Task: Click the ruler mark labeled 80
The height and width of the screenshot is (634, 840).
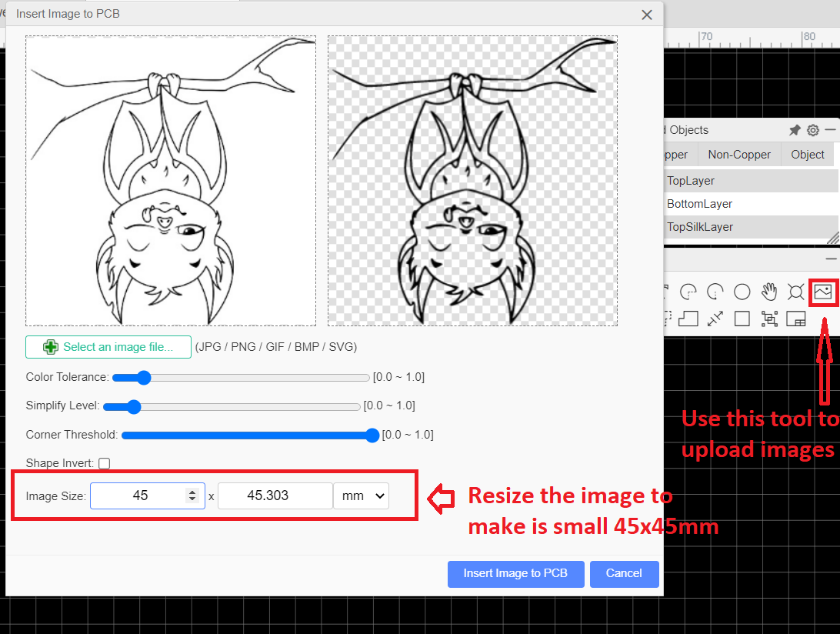Action: [x=809, y=36]
